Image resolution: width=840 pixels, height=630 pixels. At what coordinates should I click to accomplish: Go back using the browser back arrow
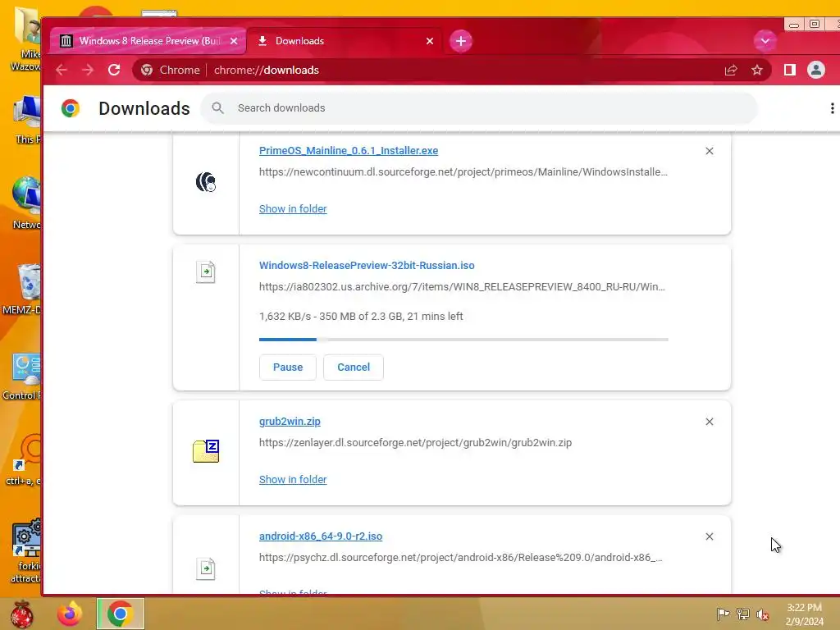pos(62,71)
